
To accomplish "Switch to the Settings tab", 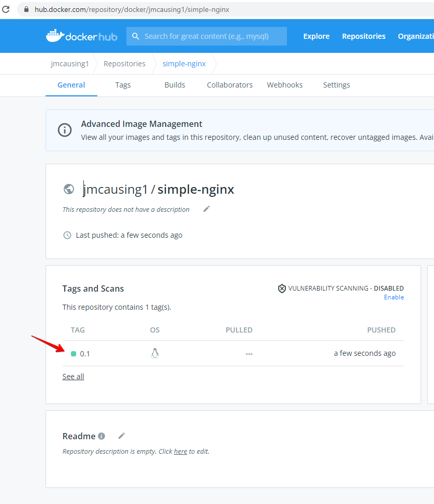I will tap(337, 85).
